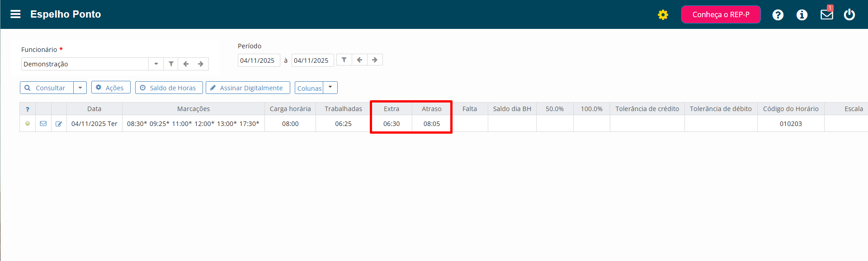Click the Carga horária value 08:00
Image resolution: width=868 pixels, height=261 pixels.
(x=290, y=123)
